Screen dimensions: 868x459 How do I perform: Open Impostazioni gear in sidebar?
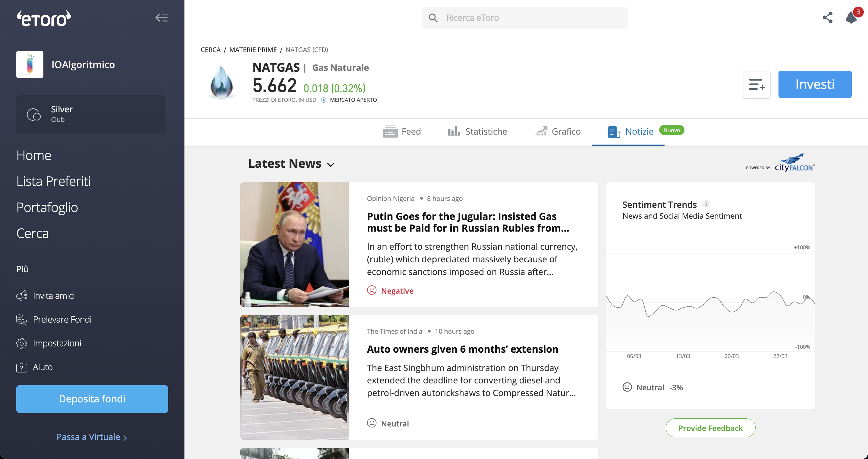click(x=22, y=343)
